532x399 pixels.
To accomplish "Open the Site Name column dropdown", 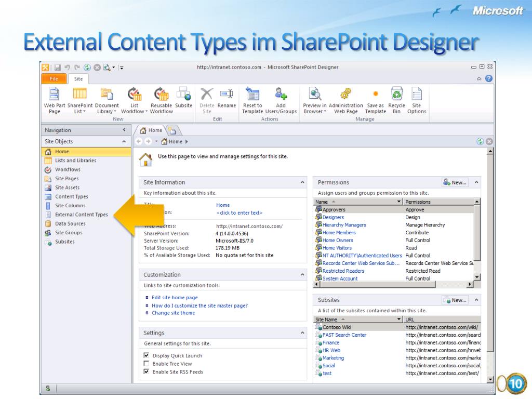I will (x=399, y=320).
